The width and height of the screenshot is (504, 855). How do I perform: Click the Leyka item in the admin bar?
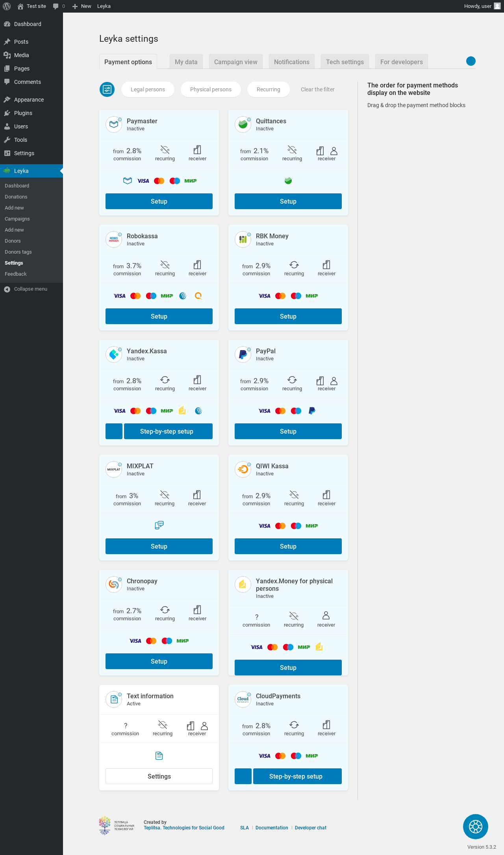[104, 6]
